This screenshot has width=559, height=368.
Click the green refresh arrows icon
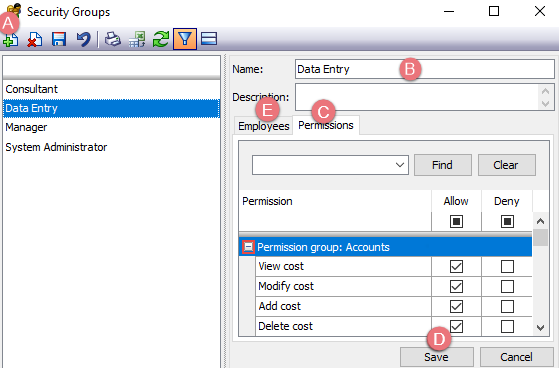pos(161,39)
